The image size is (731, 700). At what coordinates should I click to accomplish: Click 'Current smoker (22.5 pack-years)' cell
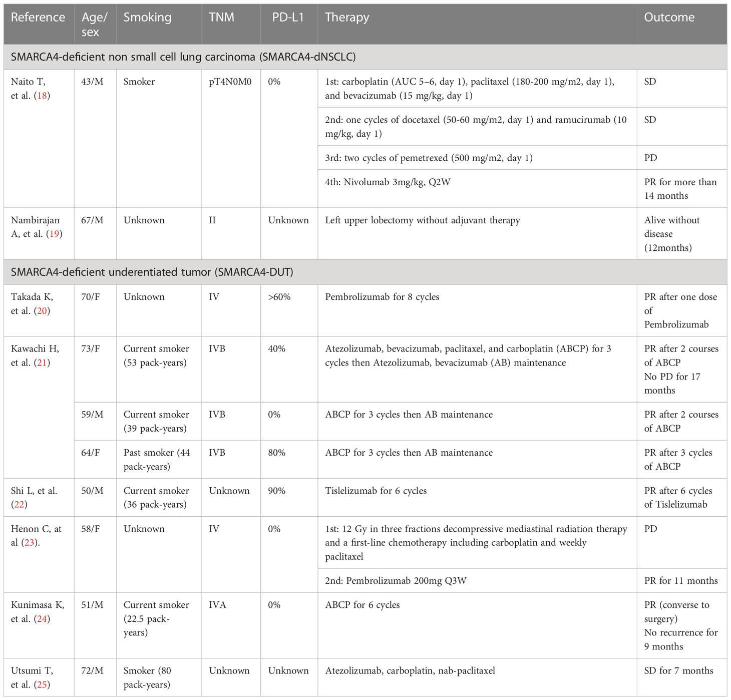pyautogui.click(x=159, y=625)
